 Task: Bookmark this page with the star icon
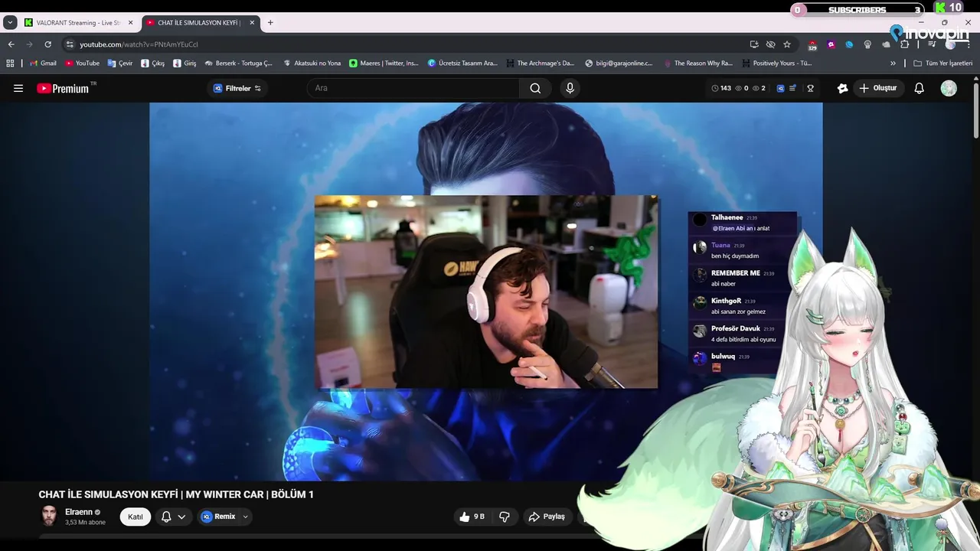[x=787, y=44]
